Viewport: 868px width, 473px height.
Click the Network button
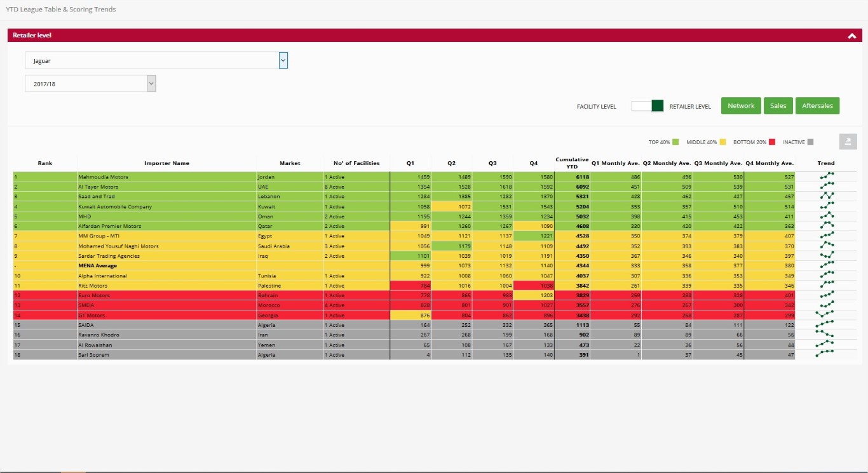tap(741, 106)
